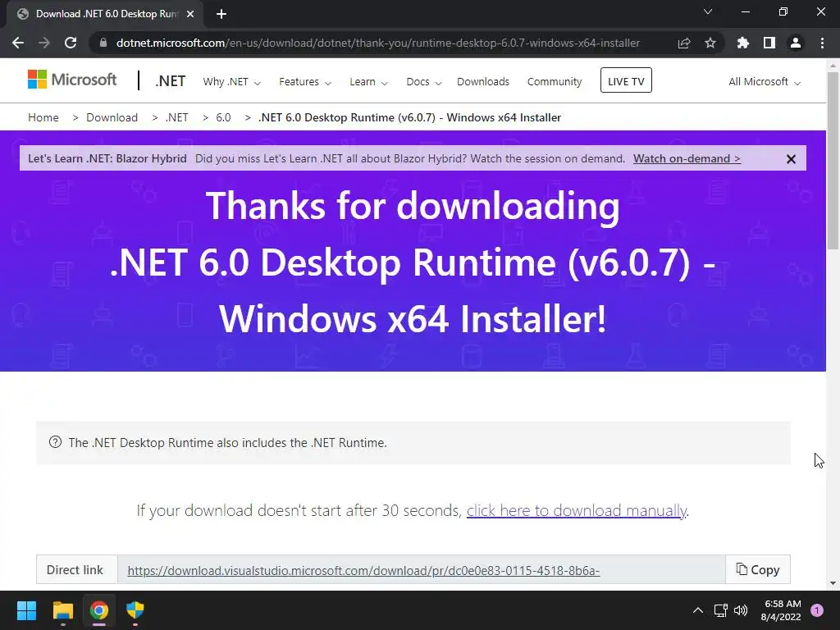Open the Windows Start menu
This screenshot has width=840, height=630.
click(26, 610)
